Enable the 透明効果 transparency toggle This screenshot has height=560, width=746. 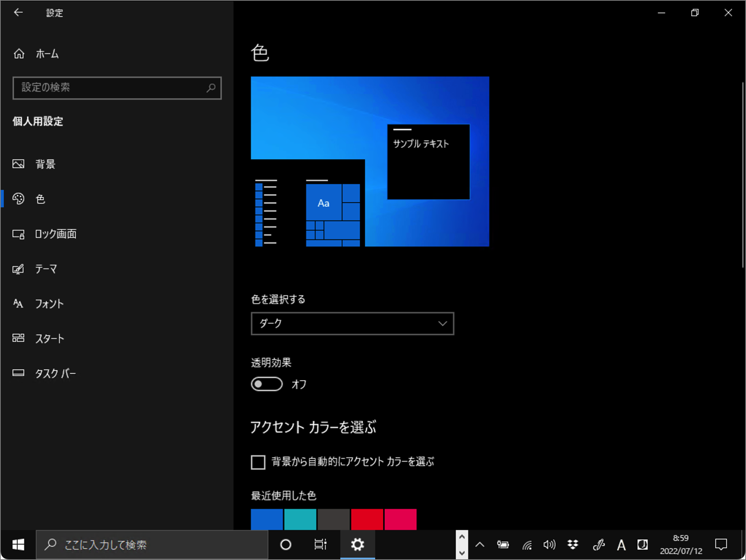pos(266,384)
